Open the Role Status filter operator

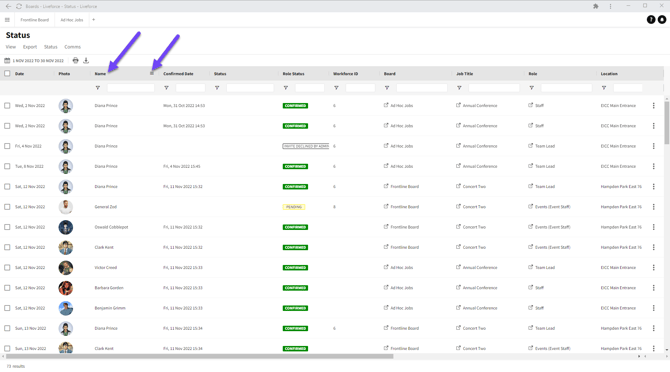285,88
